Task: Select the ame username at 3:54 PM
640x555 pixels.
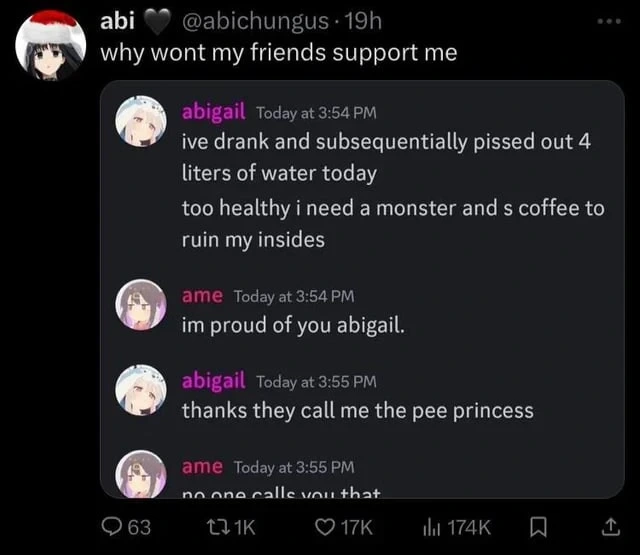Action: (202, 296)
